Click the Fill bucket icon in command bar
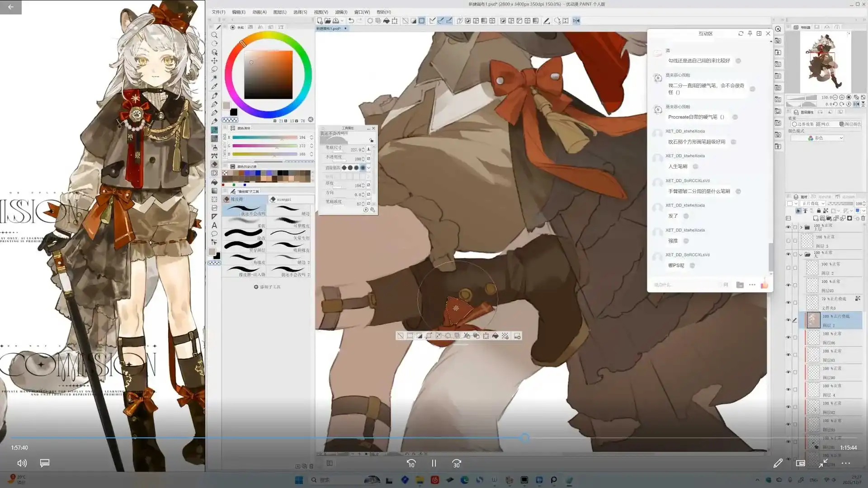This screenshot has height=488, width=868. click(x=387, y=21)
